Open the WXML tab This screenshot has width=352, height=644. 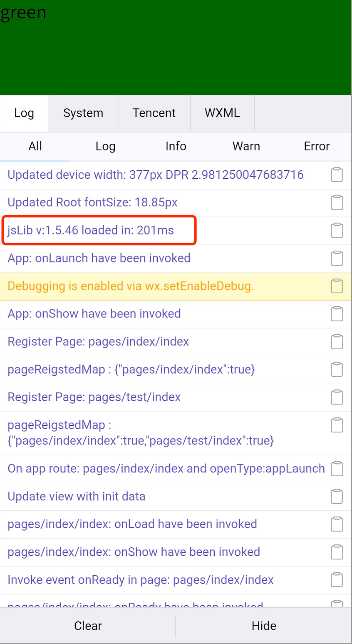tap(222, 113)
